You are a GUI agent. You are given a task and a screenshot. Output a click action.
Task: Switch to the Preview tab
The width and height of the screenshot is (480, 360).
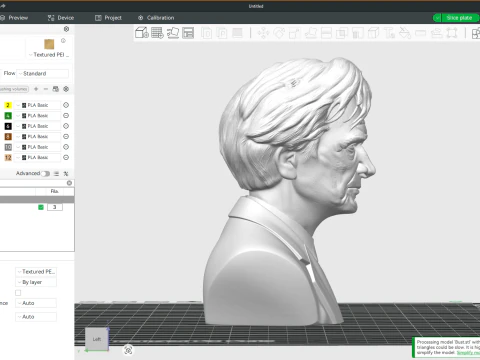tap(14, 18)
